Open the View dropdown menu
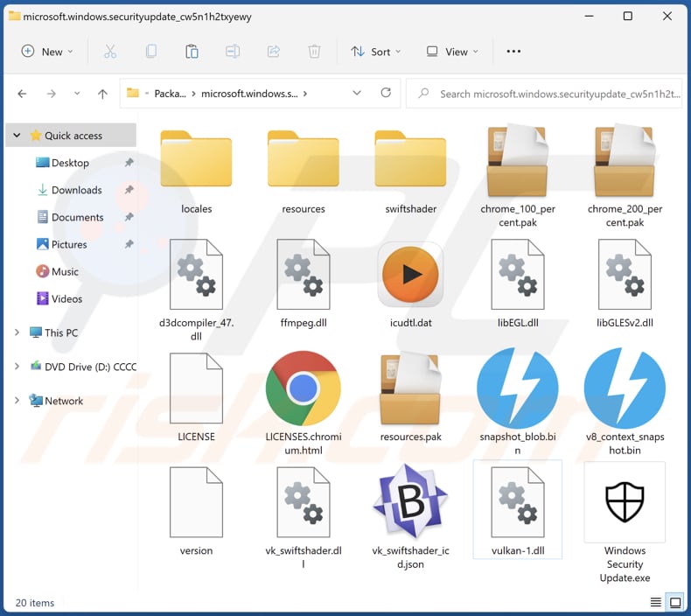This screenshot has height=616, width=691. point(452,52)
